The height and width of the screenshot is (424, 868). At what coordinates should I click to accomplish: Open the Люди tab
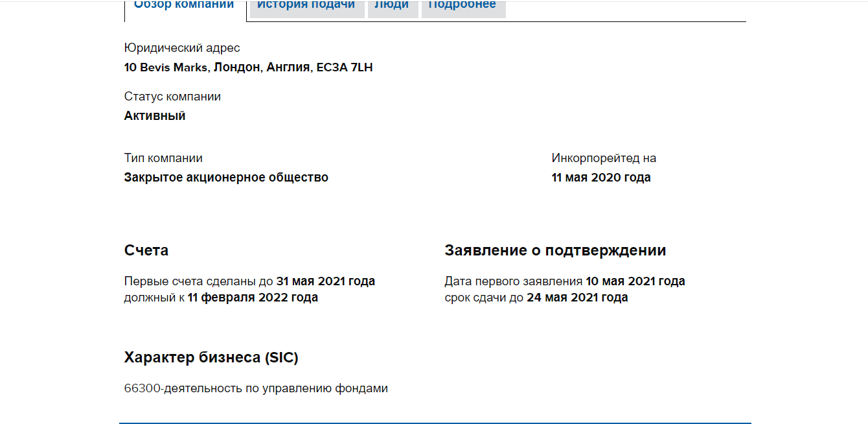(x=392, y=5)
